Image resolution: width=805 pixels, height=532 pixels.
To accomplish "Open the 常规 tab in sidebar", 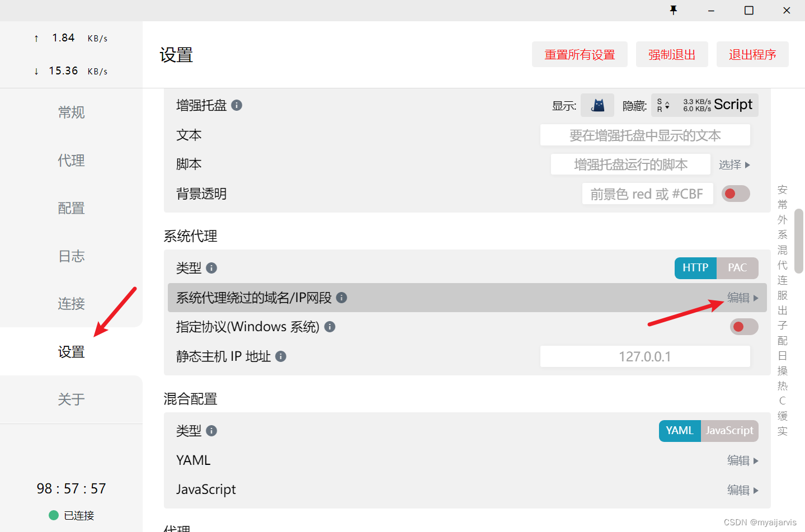I will pyautogui.click(x=71, y=112).
